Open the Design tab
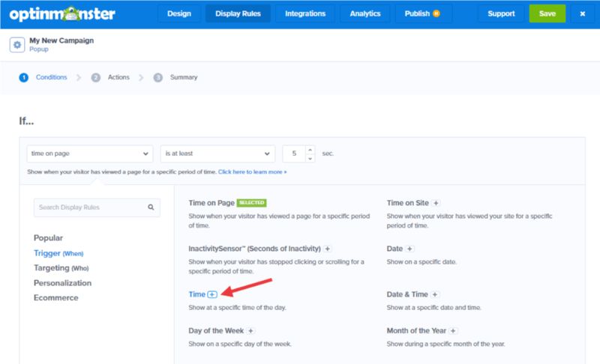The image size is (600, 364). pos(179,13)
